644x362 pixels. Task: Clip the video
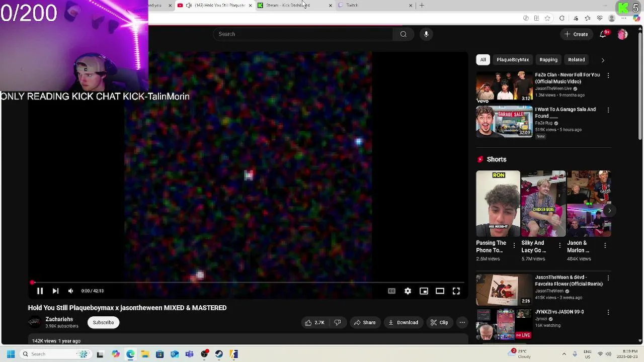pos(439,322)
